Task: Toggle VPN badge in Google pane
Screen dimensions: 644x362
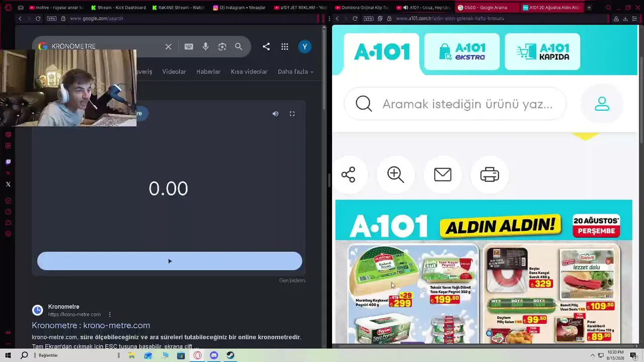Action: (x=51, y=19)
